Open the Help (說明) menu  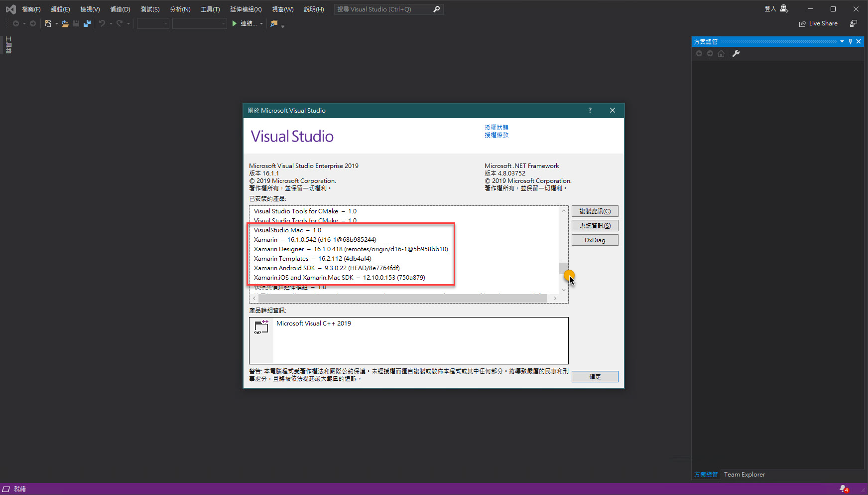[314, 9]
